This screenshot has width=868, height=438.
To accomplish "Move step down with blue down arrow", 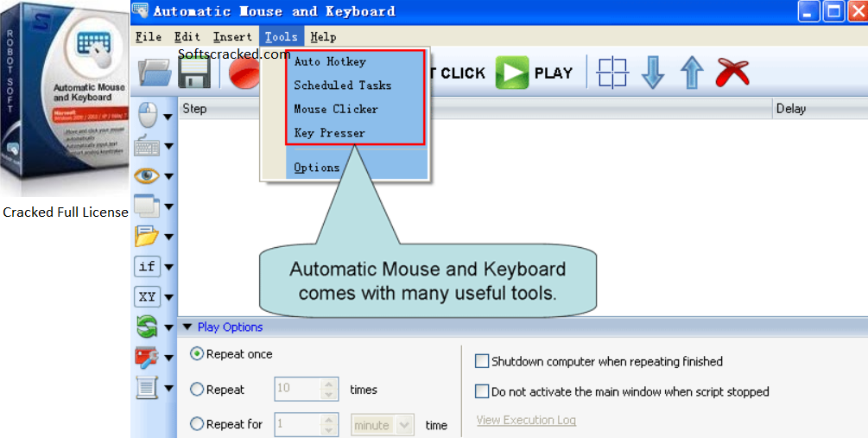I will pyautogui.click(x=653, y=73).
